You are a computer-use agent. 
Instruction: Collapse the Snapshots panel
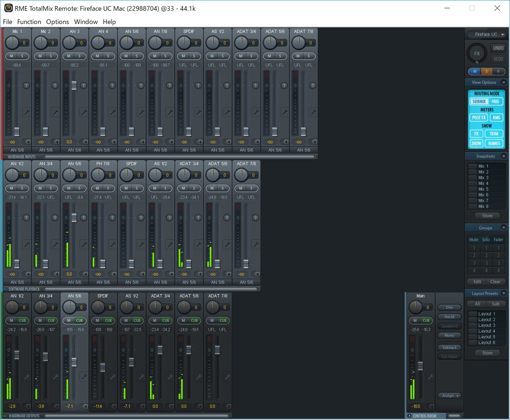pos(504,156)
